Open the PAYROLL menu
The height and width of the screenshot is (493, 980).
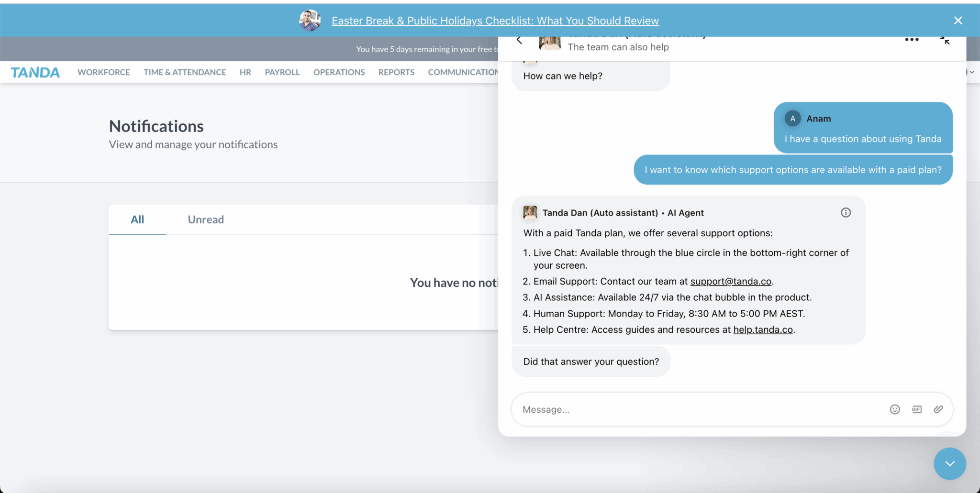[282, 72]
